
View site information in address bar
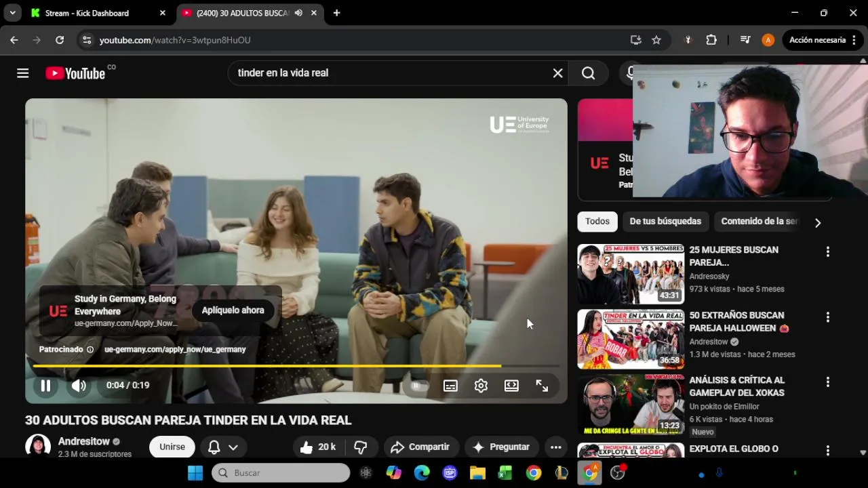click(x=86, y=40)
